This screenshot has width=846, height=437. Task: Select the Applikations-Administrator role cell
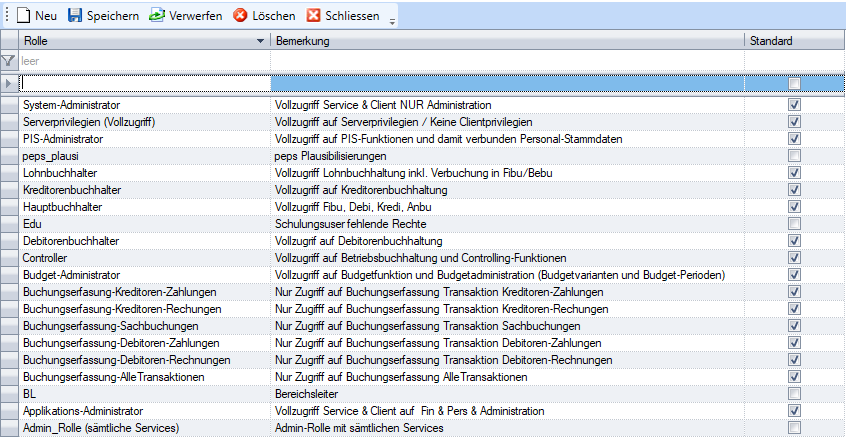click(x=144, y=411)
